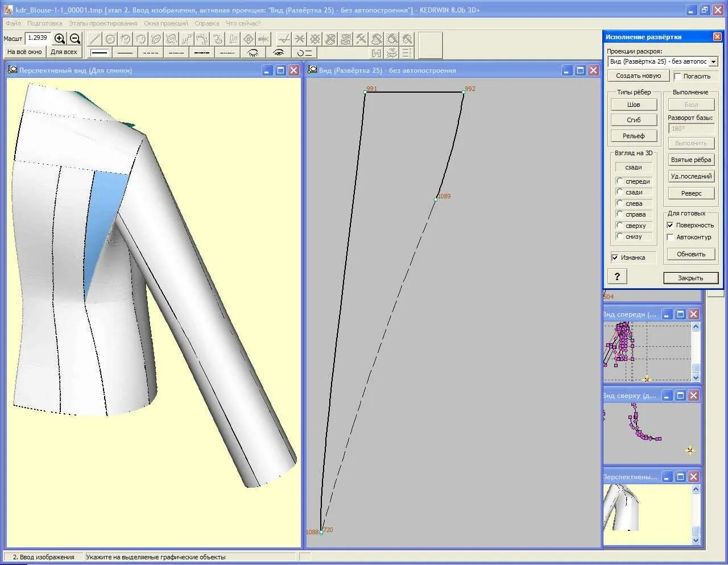This screenshot has width=728, height=565.
Task: Click the Реверс button
Action: coord(691,193)
